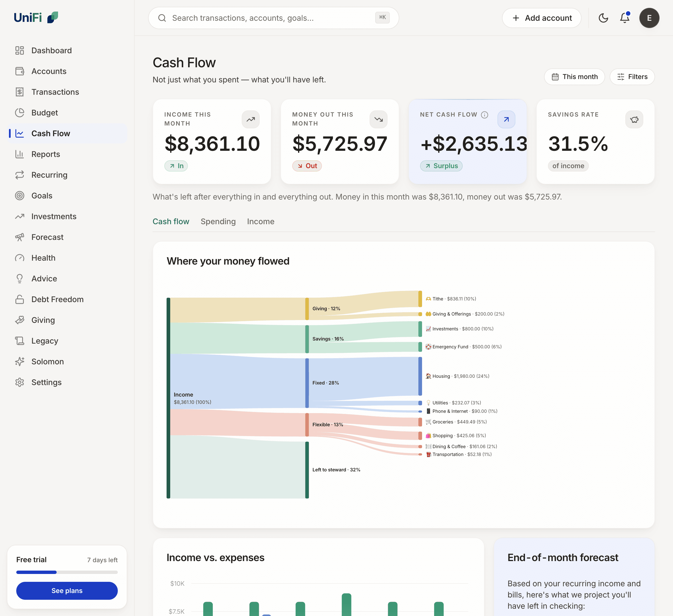Click the Forecast telescope icon
The image size is (673, 616).
point(20,237)
